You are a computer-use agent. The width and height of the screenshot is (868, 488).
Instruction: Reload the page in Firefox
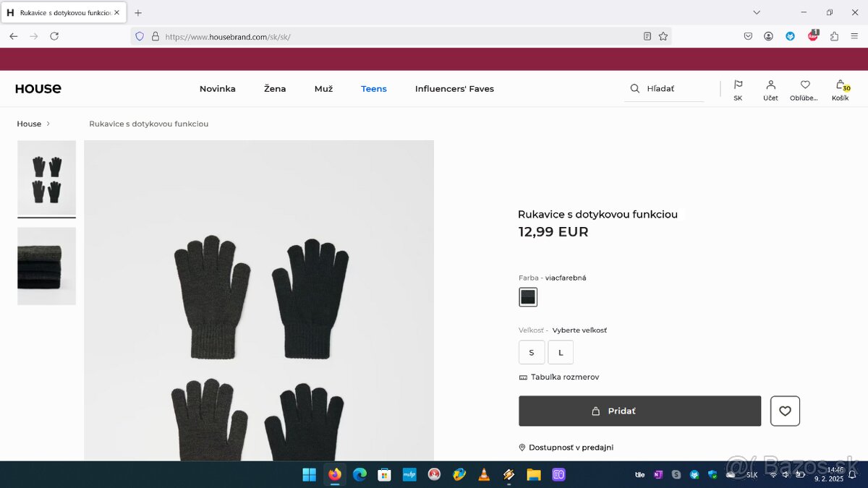click(54, 36)
